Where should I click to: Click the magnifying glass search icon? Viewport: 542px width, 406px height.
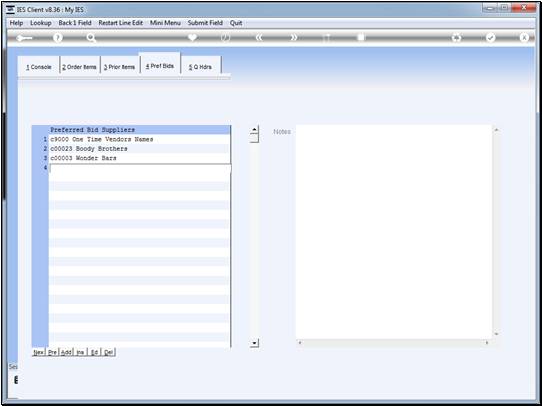tap(91, 38)
